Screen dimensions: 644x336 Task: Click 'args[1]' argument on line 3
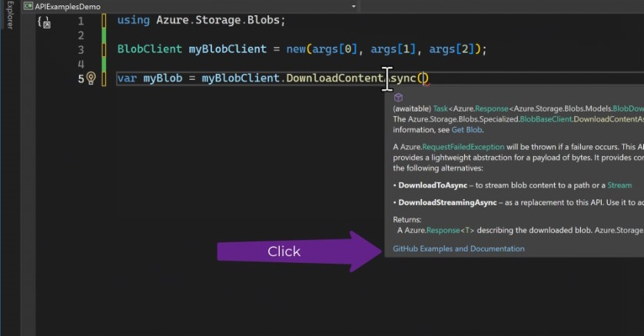[x=393, y=49]
